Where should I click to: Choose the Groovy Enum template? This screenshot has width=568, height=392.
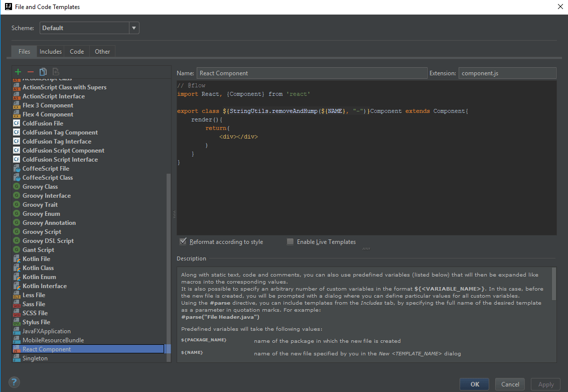tap(41, 213)
